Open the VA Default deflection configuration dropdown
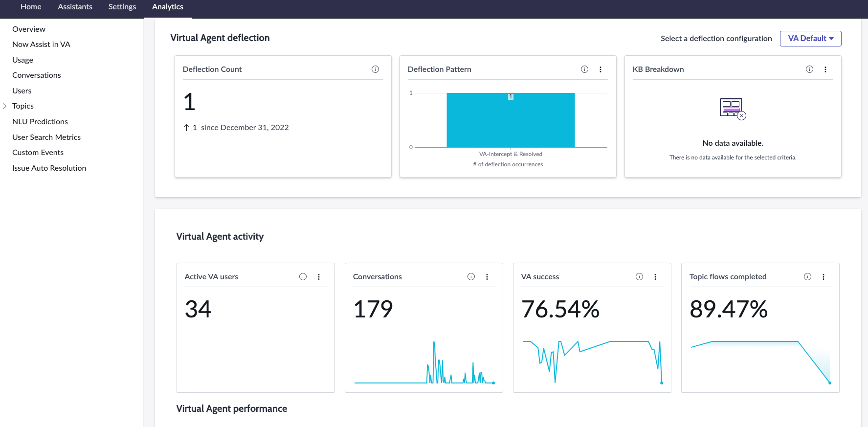868x427 pixels. pyautogui.click(x=810, y=39)
